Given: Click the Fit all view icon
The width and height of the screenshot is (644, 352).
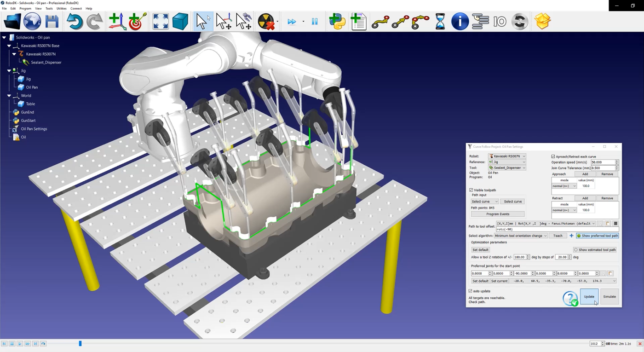Looking at the screenshot, I should 161,22.
